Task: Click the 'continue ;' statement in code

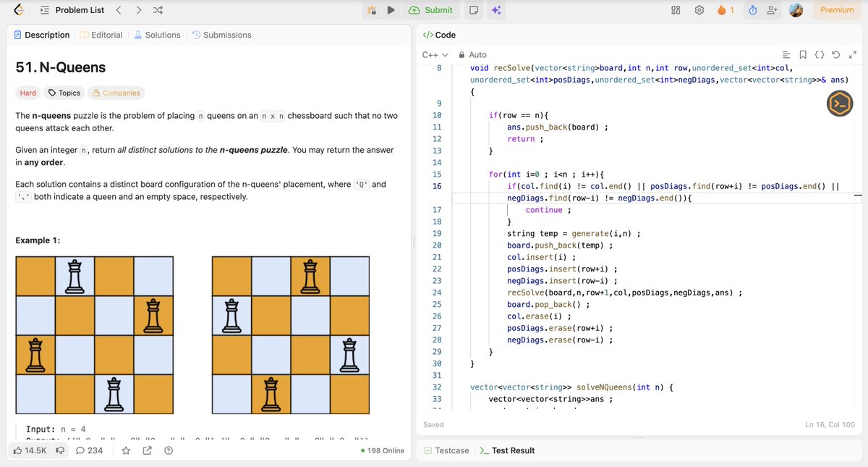Action: (x=548, y=210)
